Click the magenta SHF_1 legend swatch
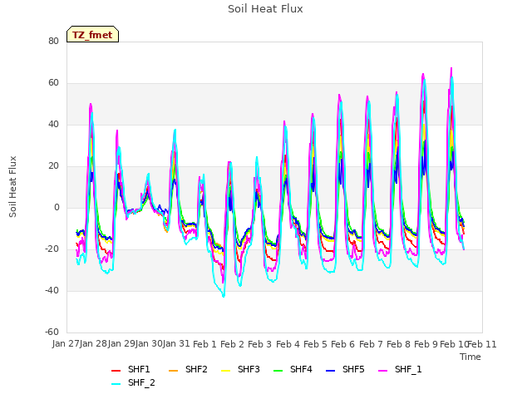Image resolution: width=532 pixels, height=399 pixels. (x=382, y=371)
